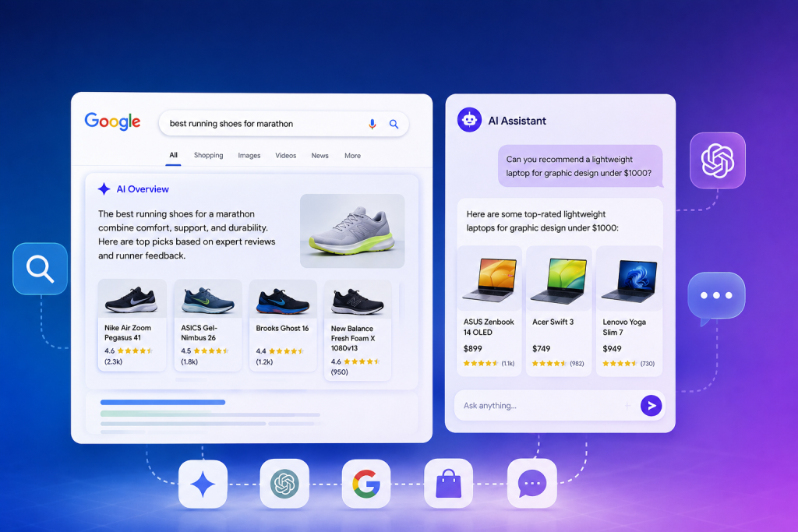
Task: Click the Google logo in the search panel
Action: click(x=112, y=122)
